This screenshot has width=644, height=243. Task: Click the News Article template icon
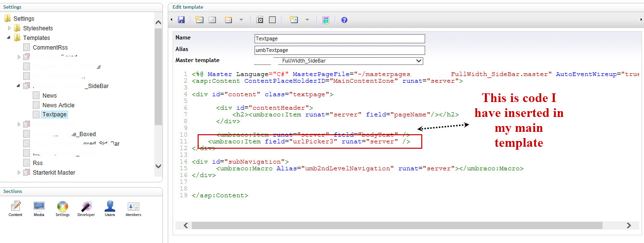pyautogui.click(x=36, y=105)
